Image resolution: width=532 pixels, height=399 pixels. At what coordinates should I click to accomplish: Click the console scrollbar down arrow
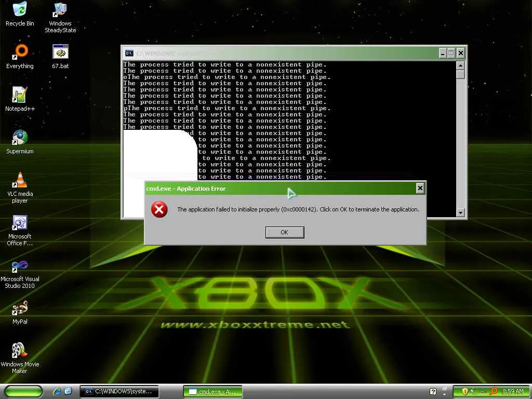pos(460,212)
